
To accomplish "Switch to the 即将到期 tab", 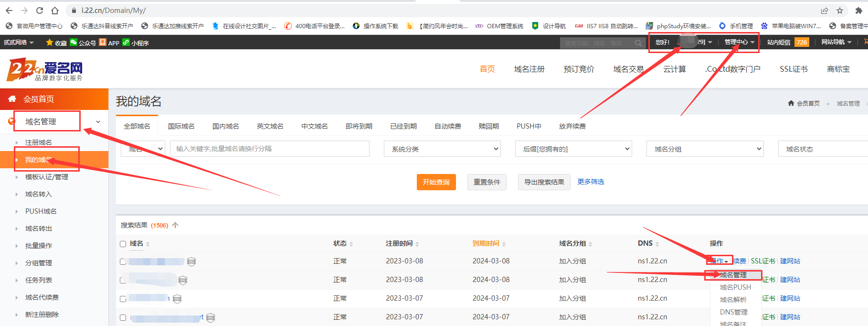I will pyautogui.click(x=359, y=126).
